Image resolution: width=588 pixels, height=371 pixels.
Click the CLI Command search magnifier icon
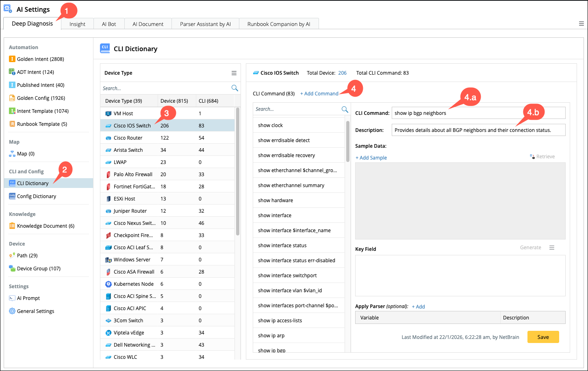[x=345, y=109]
